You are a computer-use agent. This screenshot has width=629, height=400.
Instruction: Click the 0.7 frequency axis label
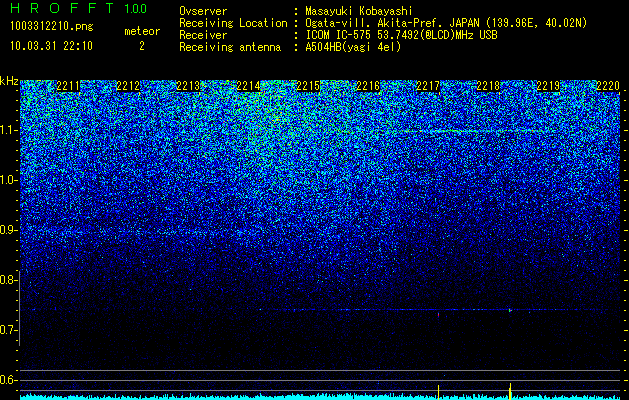point(7,330)
